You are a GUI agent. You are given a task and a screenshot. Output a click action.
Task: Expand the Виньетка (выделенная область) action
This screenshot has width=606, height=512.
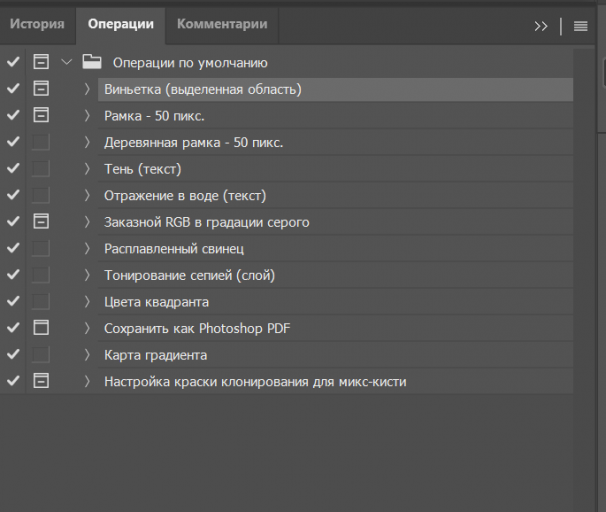click(x=87, y=89)
